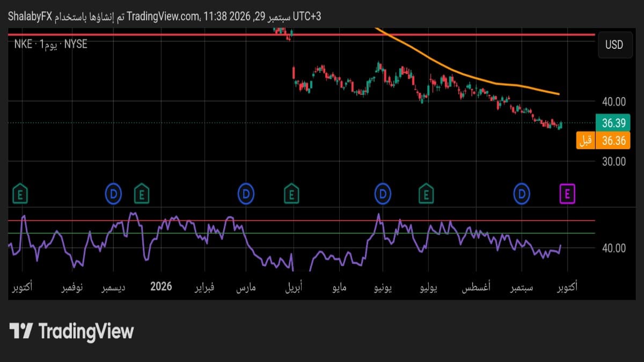Screen dimensions: 644x362
Task: Click the سبتمبر label on time axis
Action: (x=522, y=287)
